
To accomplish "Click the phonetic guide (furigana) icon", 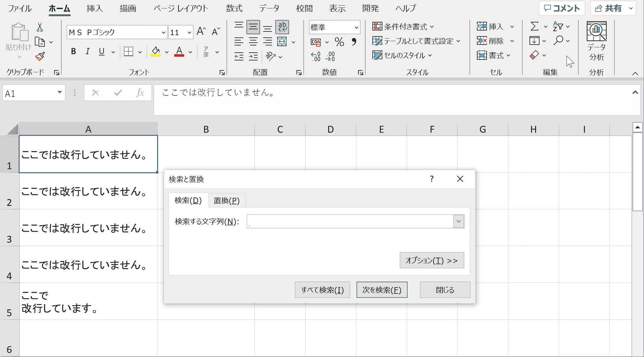I will 206,52.
